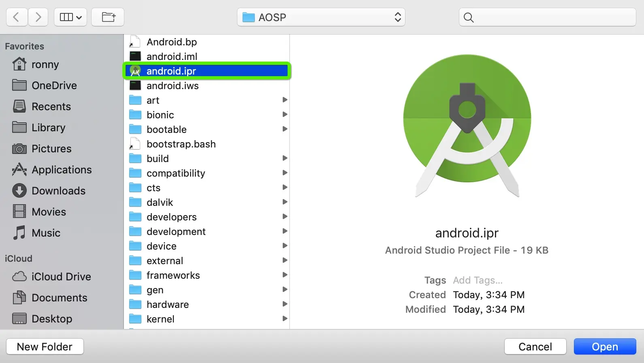Select the developers folder

point(207,217)
